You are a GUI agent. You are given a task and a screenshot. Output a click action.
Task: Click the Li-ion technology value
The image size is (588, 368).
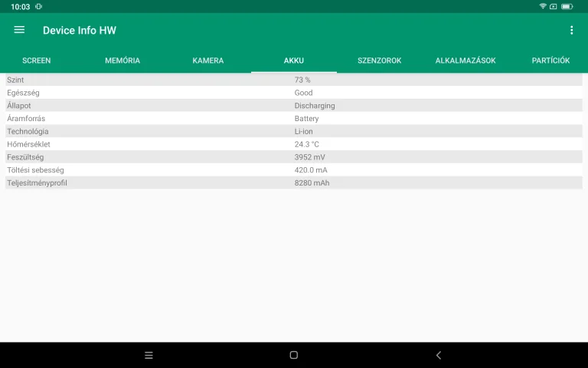point(303,131)
